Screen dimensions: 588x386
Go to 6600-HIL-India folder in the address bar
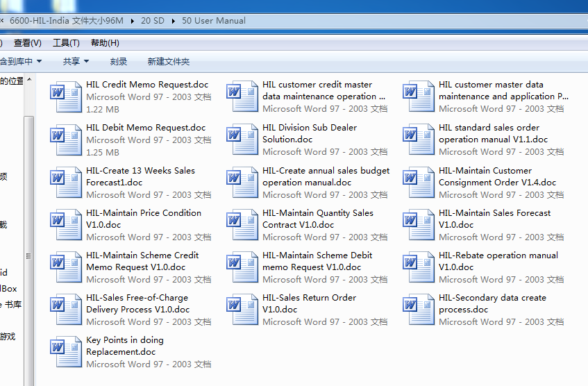click(67, 21)
